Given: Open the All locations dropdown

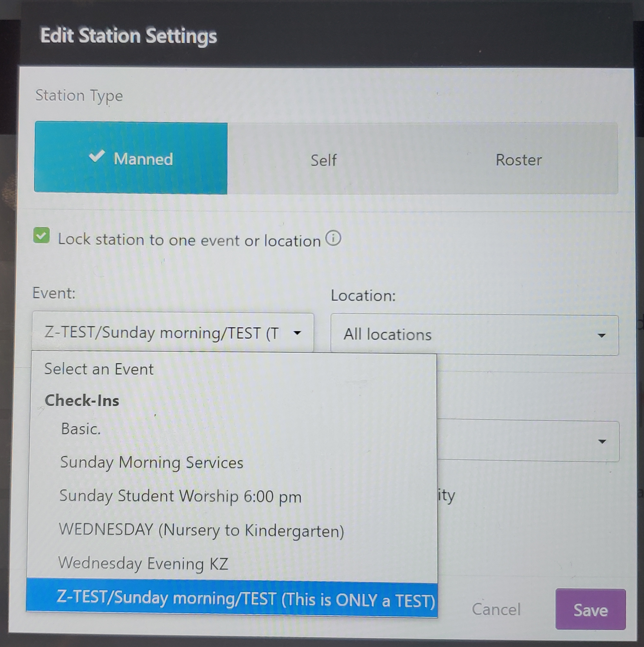Looking at the screenshot, I should coord(474,335).
